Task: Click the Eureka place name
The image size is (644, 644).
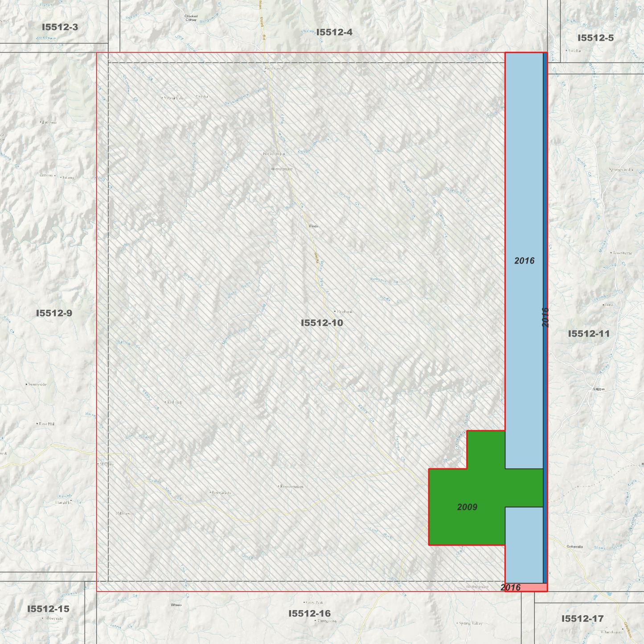Action: (x=202, y=96)
